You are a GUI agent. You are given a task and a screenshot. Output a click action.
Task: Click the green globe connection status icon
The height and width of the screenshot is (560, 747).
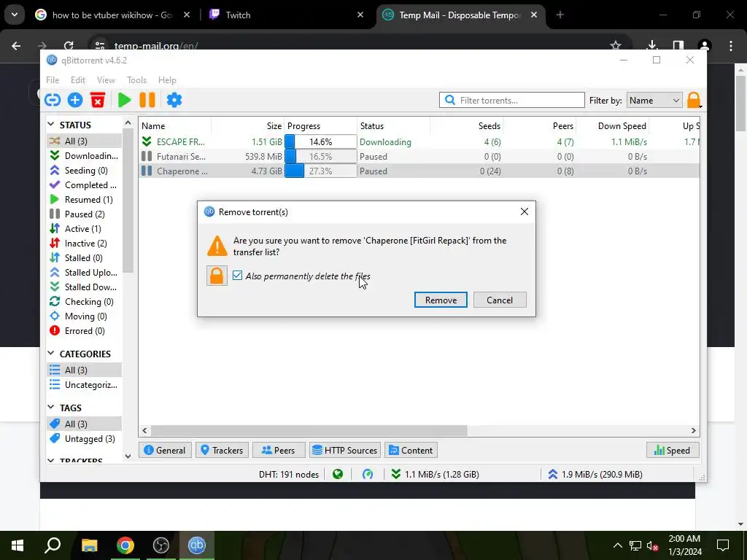(x=338, y=474)
